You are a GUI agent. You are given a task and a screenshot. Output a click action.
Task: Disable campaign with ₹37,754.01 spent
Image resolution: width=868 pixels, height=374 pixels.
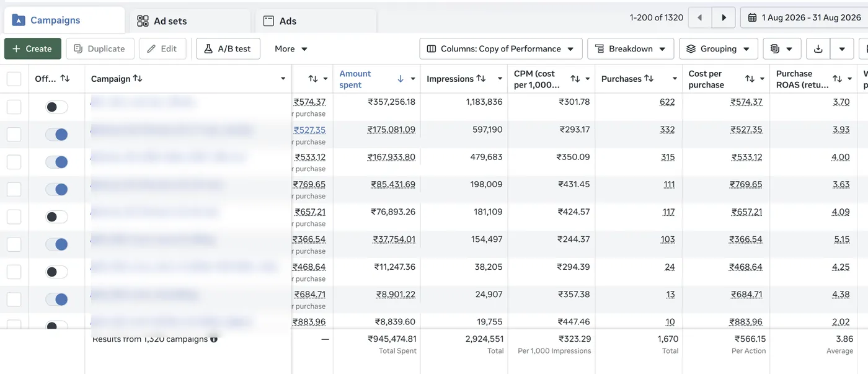(56, 244)
